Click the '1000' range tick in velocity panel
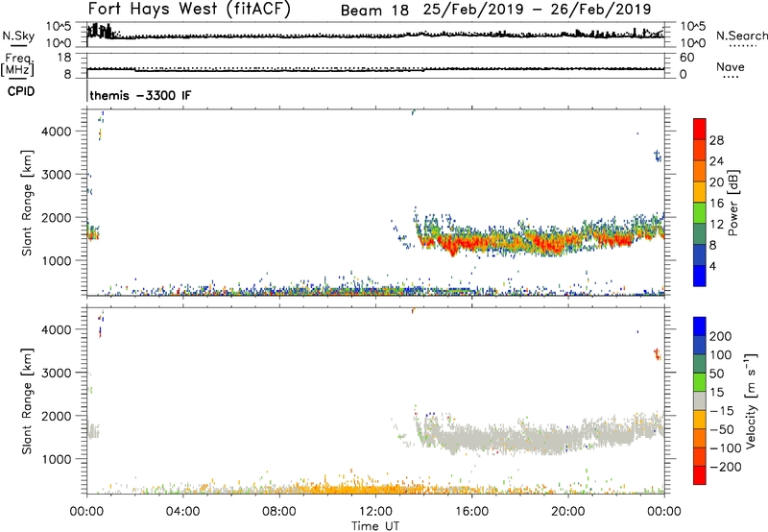This screenshot has height=532, width=768. (x=57, y=459)
